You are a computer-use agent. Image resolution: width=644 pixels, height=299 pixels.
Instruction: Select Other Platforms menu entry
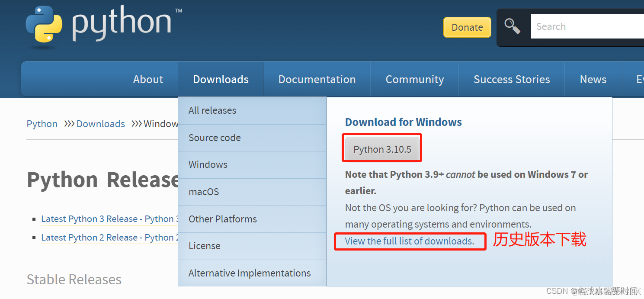[x=223, y=219]
